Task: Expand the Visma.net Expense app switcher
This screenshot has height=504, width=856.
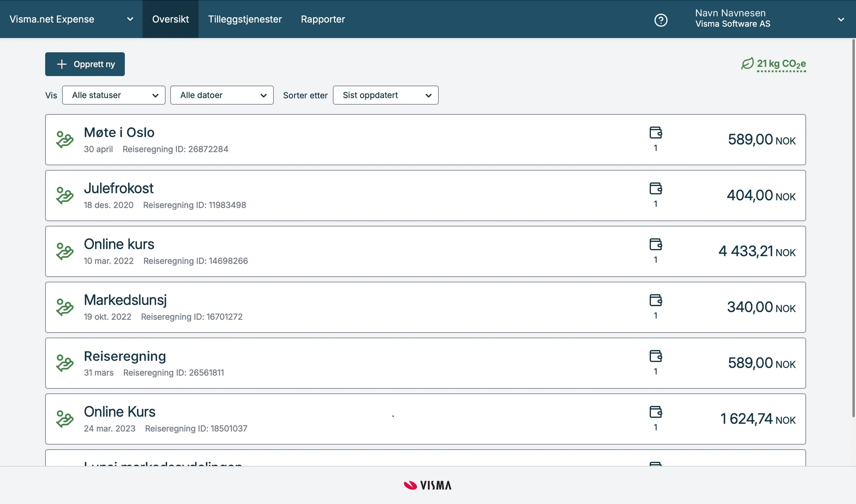Action: [x=71, y=19]
